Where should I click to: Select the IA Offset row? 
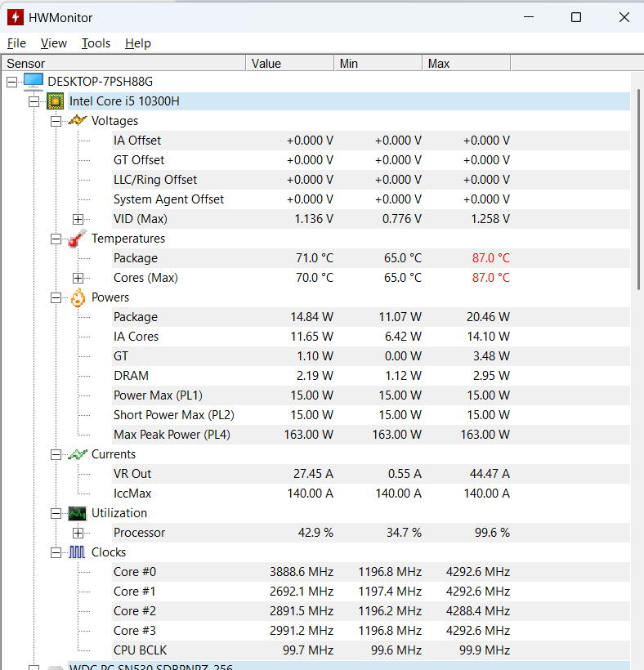371,141
